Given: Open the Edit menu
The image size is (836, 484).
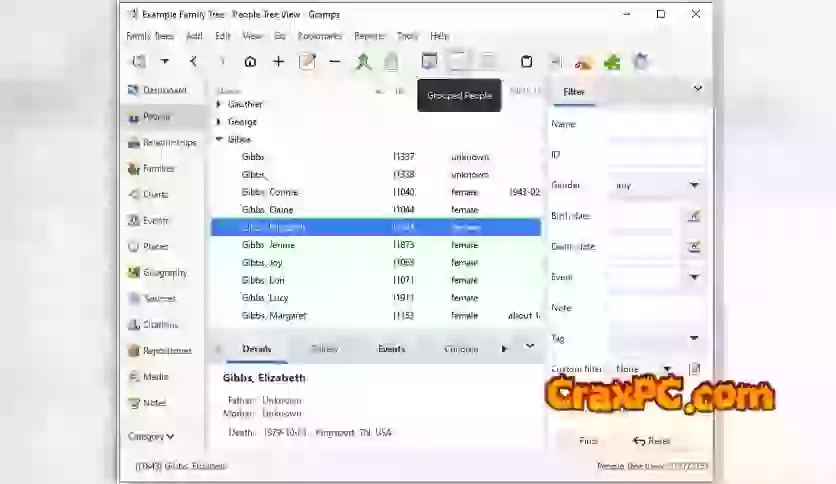Looking at the screenshot, I should [x=222, y=36].
